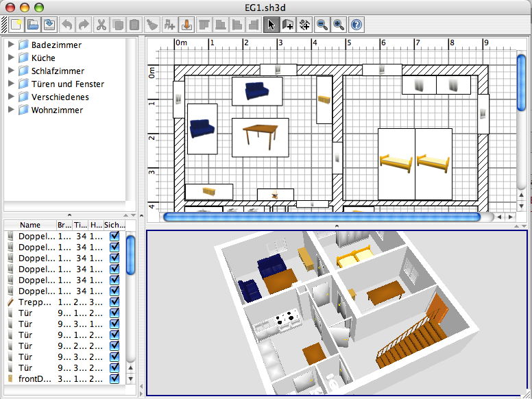Expand the Türen und Fenster category
The image size is (532, 399).
[11, 84]
